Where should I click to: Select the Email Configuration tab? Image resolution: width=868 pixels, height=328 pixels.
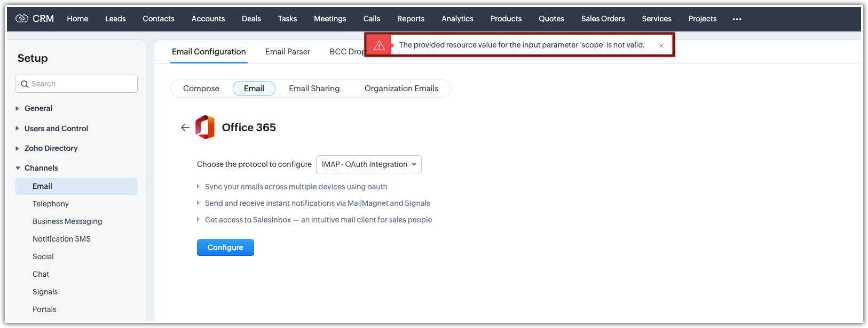coord(209,52)
